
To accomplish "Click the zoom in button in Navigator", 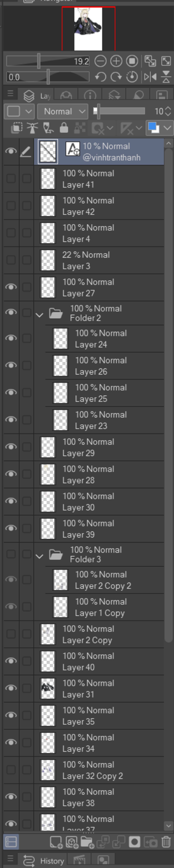I will coord(116,61).
